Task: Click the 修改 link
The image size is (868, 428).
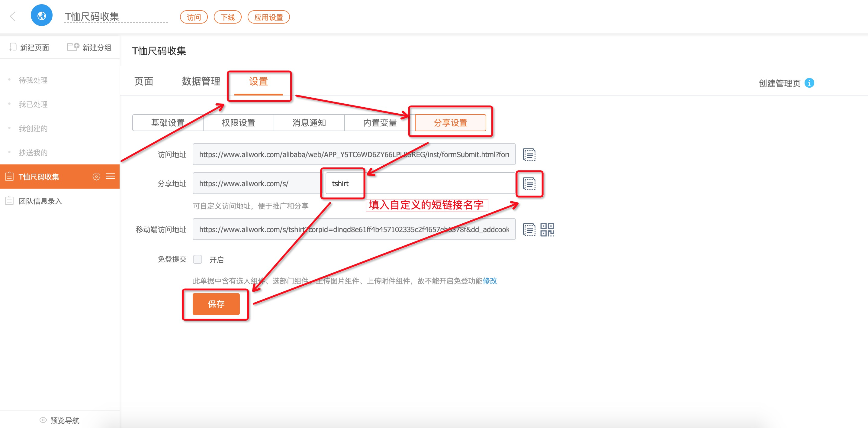Action: (x=490, y=281)
